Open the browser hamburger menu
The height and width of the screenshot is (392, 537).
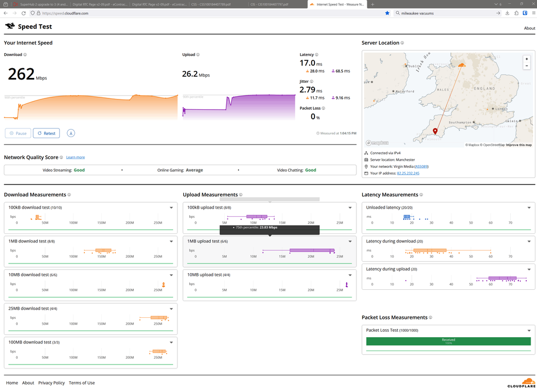point(534,13)
